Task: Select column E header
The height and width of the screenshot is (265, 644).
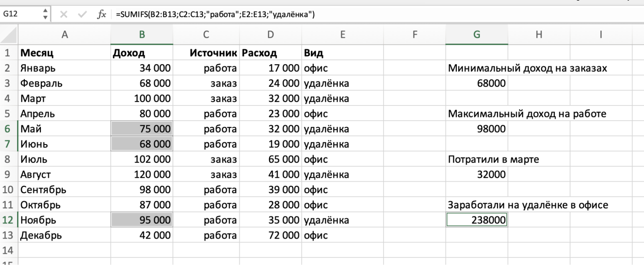Action: point(342,35)
